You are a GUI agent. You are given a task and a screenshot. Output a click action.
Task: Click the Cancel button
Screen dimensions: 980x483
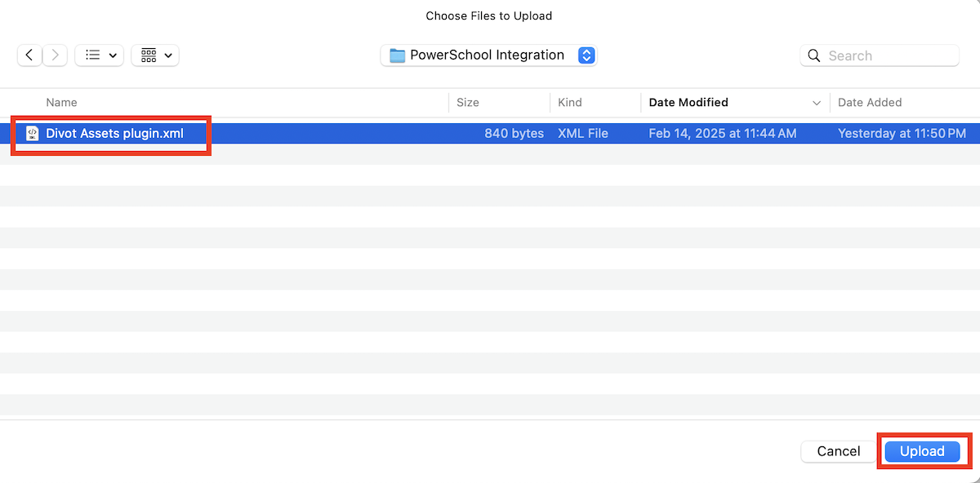(x=839, y=451)
